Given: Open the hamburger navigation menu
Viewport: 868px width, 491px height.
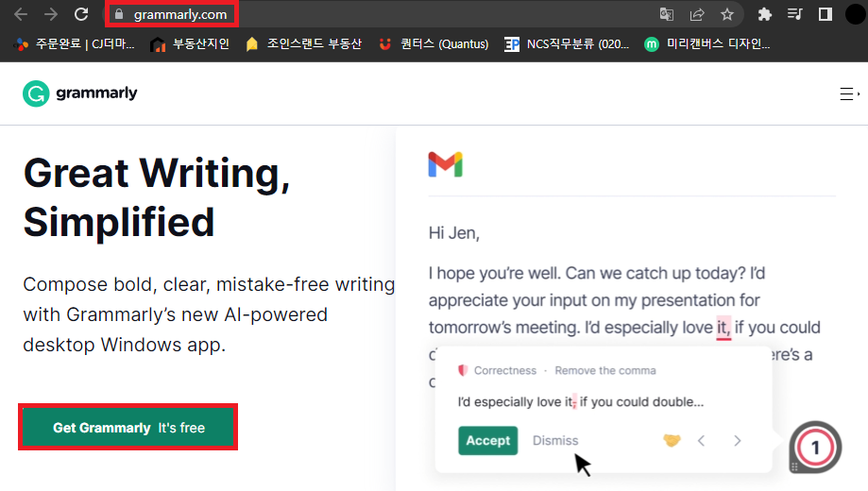Looking at the screenshot, I should coord(847,94).
